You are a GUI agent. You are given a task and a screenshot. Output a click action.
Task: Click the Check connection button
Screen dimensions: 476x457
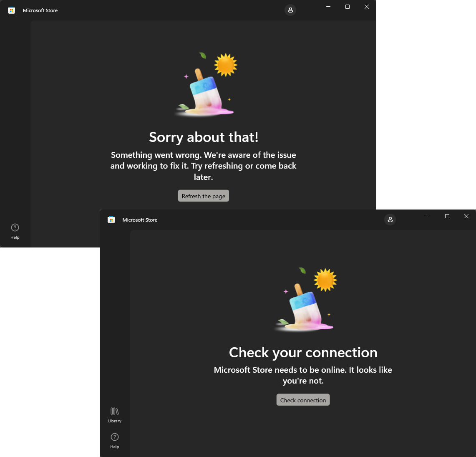pyautogui.click(x=303, y=400)
